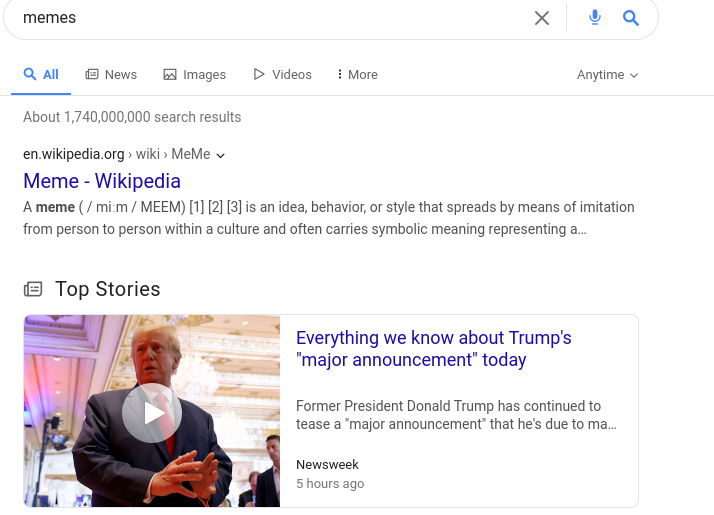Start voice search with the microphone icon
714x515 pixels.
(595, 18)
